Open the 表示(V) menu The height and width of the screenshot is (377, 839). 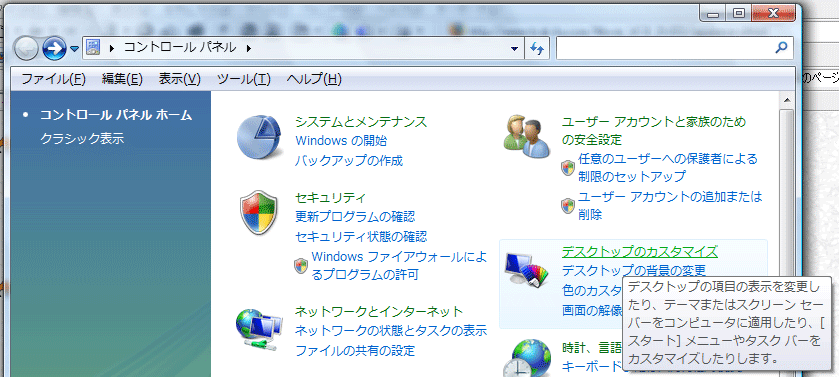click(179, 79)
